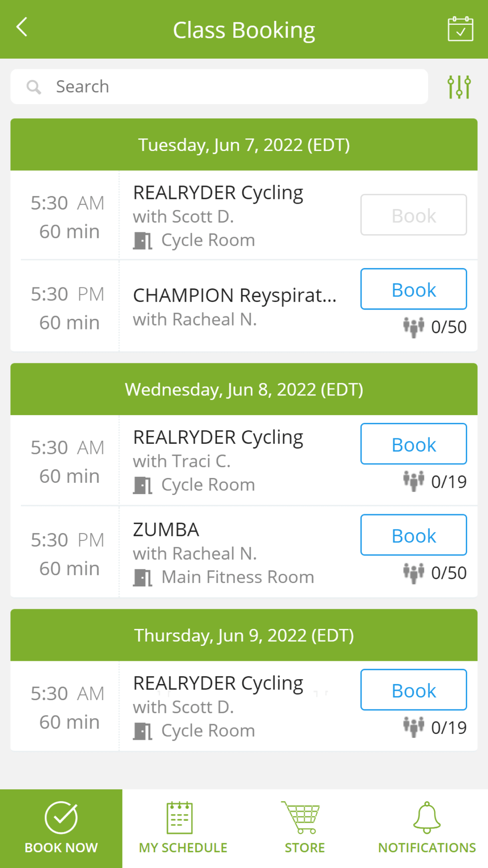Open CHAMPION Reyspirat... class title
Screen dimensions: 488x868
(x=235, y=295)
